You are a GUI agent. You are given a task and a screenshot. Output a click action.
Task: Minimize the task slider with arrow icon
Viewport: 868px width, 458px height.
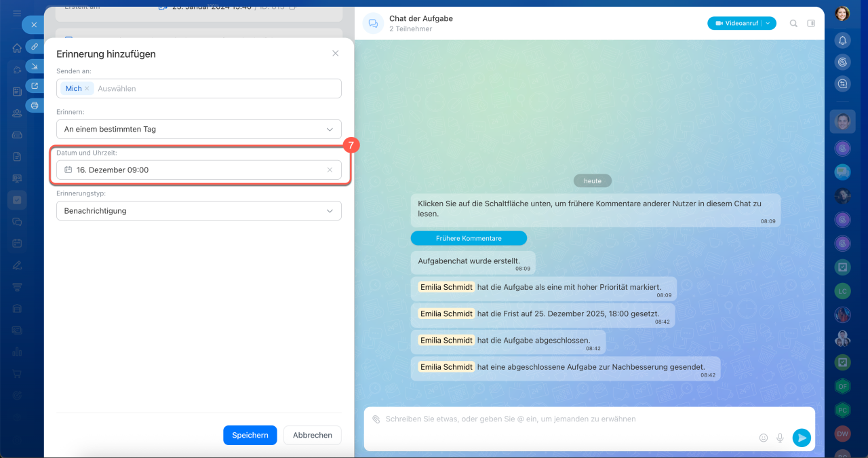[35, 66]
